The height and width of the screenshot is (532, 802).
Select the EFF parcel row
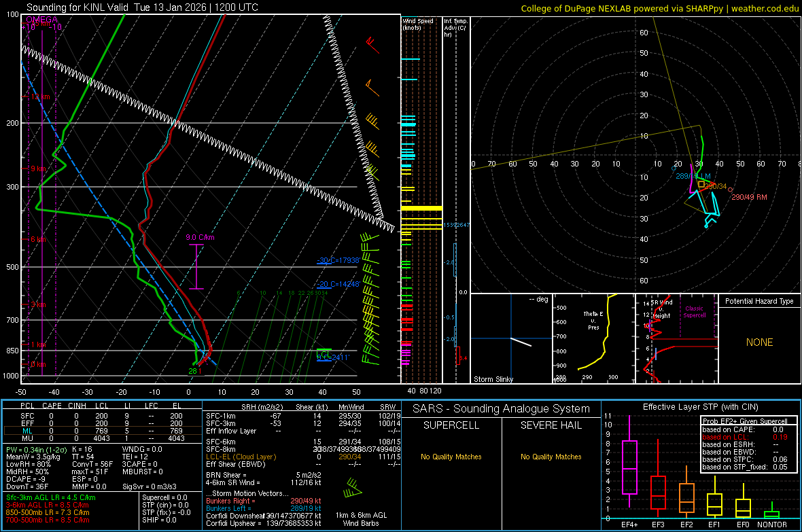[x=103, y=423]
